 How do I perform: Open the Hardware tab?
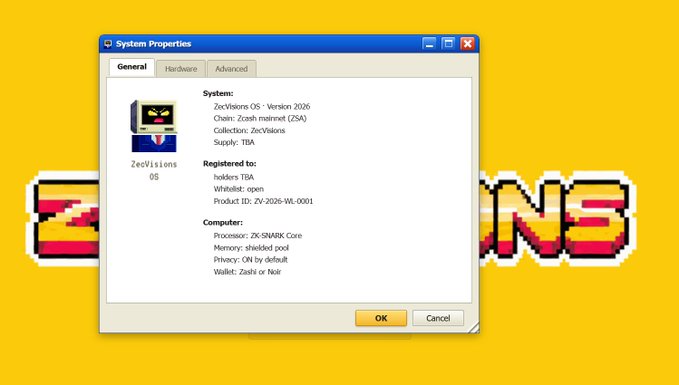click(181, 69)
